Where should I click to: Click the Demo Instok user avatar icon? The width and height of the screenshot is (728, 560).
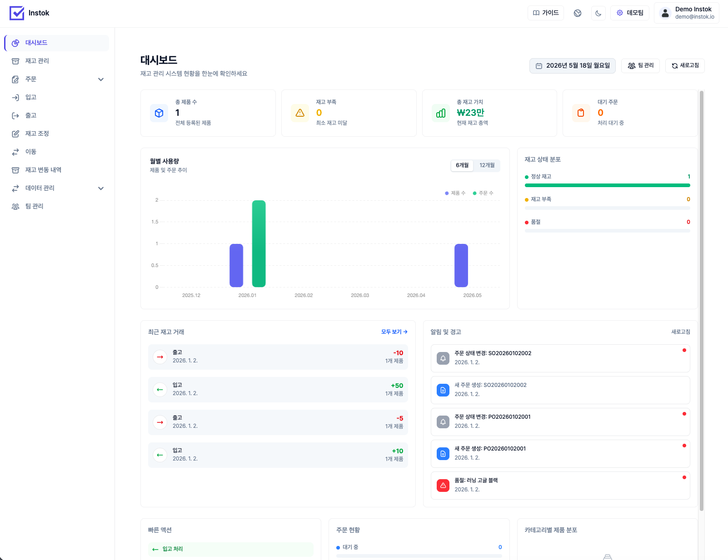click(x=665, y=13)
